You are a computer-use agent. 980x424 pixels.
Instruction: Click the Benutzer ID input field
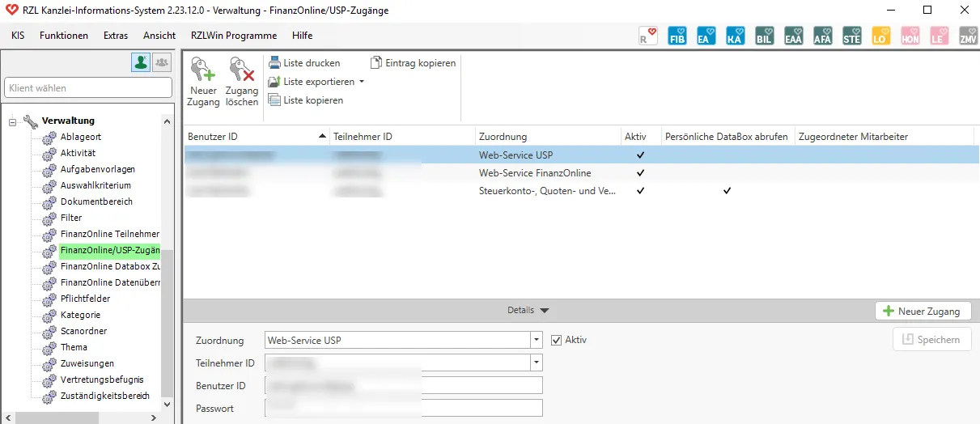coord(404,385)
